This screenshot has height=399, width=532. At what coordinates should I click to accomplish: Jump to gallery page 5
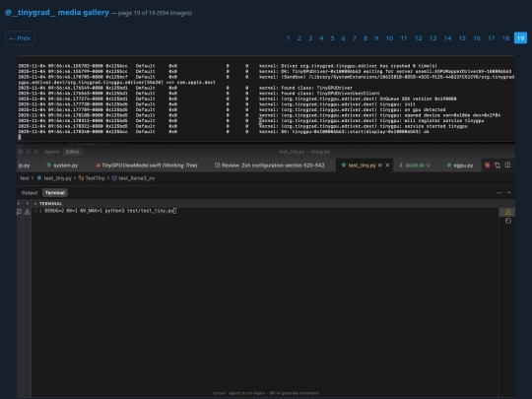click(x=332, y=38)
